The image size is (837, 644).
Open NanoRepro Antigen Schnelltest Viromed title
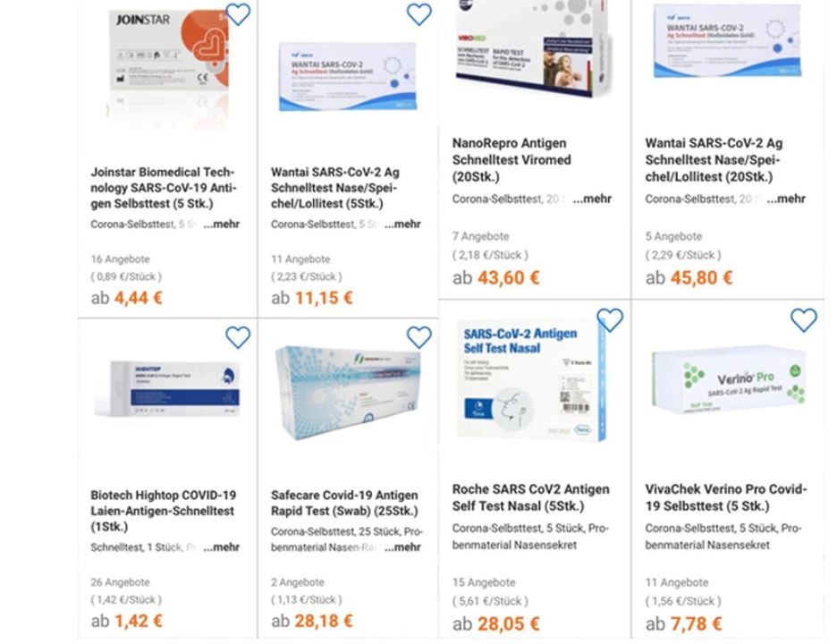(x=511, y=160)
